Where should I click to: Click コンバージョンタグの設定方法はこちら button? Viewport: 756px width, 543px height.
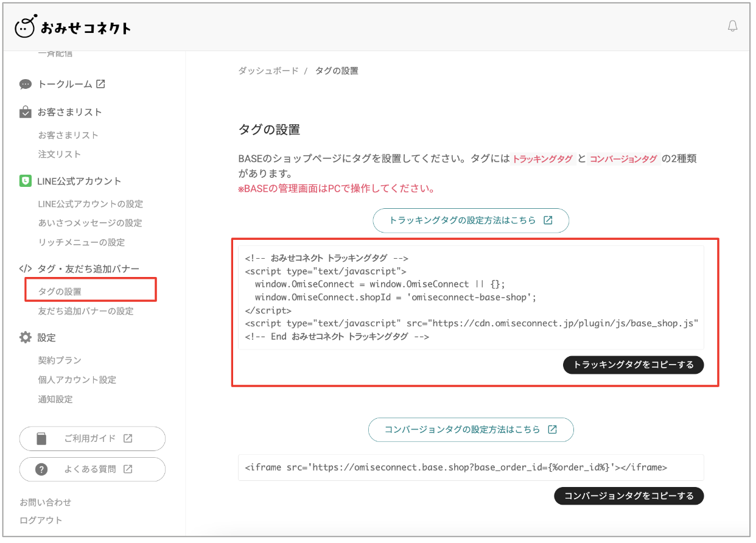pos(471,429)
